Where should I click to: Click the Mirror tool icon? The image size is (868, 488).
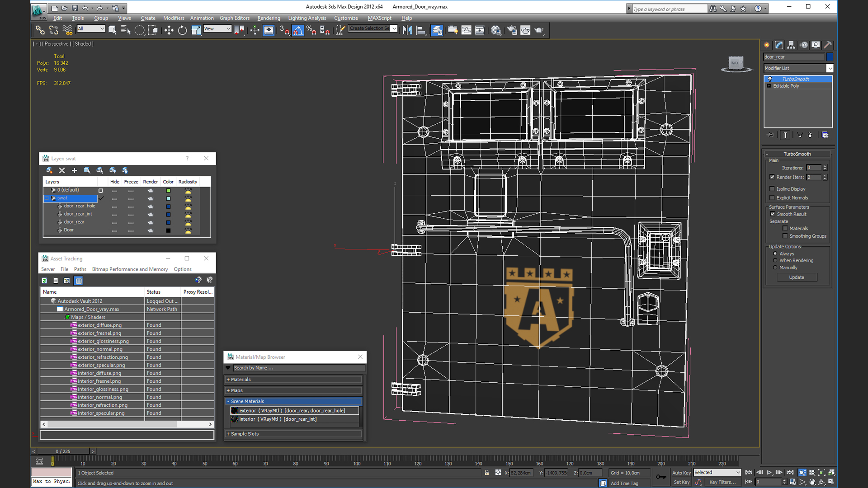point(407,30)
